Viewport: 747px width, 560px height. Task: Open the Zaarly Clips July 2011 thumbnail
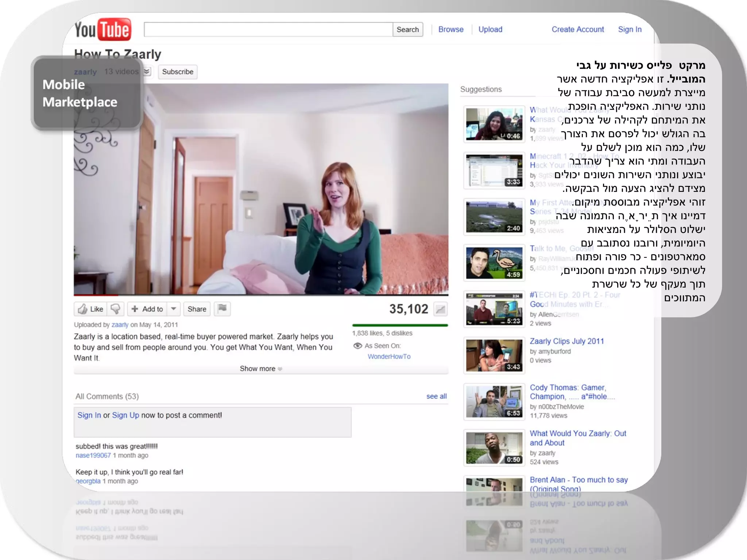[494, 355]
